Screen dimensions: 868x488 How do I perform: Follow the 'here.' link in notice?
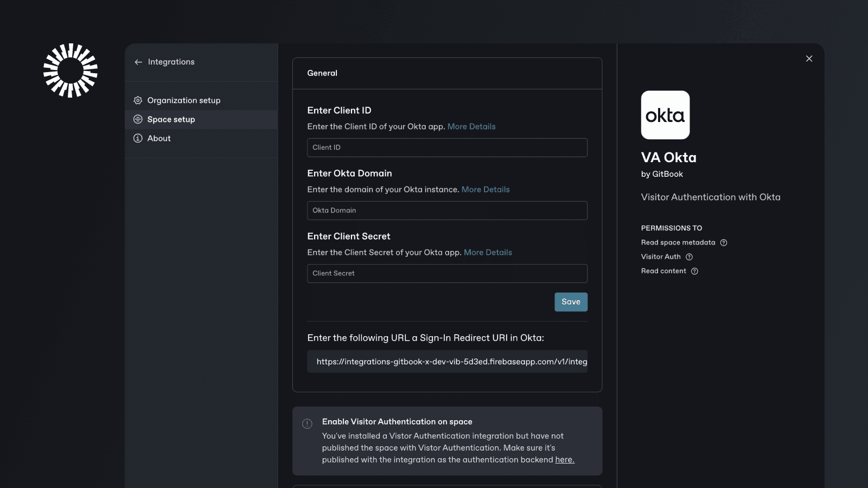tap(565, 460)
